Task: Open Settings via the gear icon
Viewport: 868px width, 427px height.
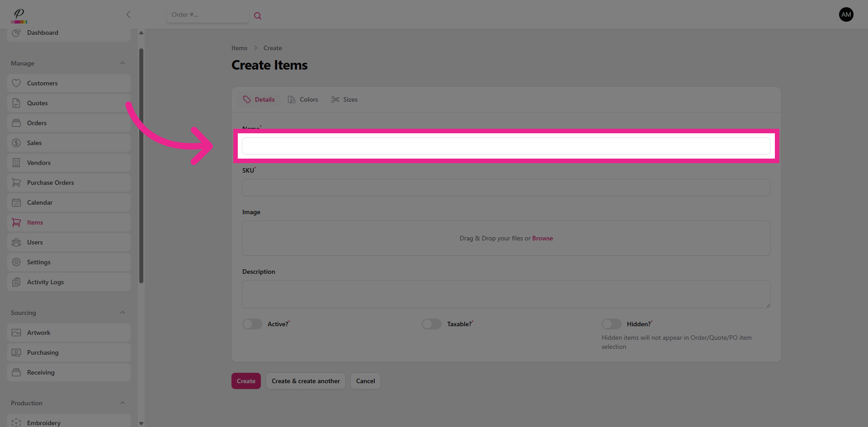Action: pyautogui.click(x=16, y=262)
